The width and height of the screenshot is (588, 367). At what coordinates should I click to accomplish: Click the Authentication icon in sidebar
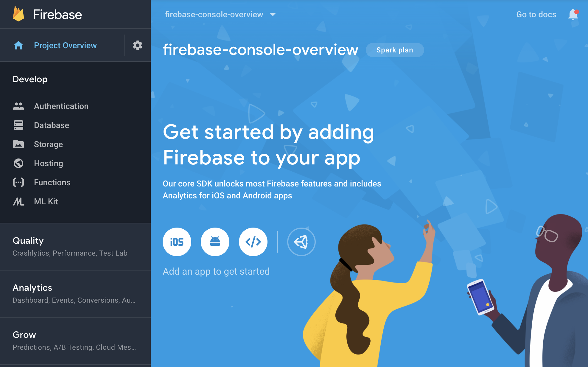coord(18,107)
